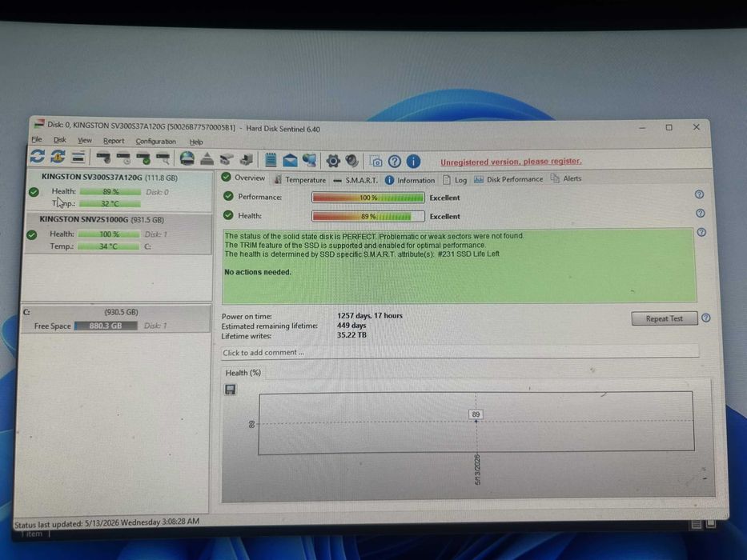Click 'Status last updated' status bar text
This screenshot has height=560, width=747.
coord(106,523)
